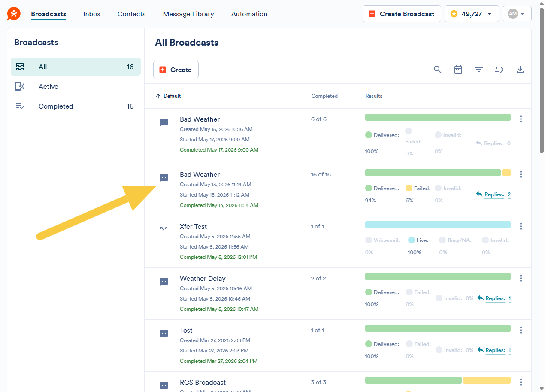Open the three-dot menu for Xfer Test
This screenshot has height=392, width=545.
521,226
